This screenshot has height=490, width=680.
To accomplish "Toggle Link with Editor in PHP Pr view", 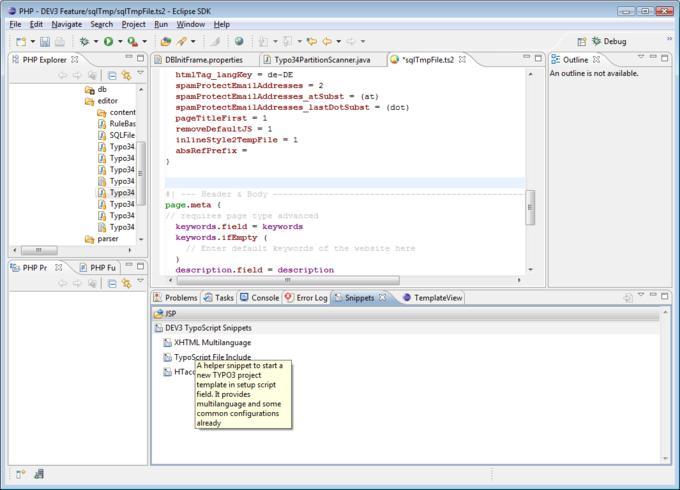I will coord(126,283).
